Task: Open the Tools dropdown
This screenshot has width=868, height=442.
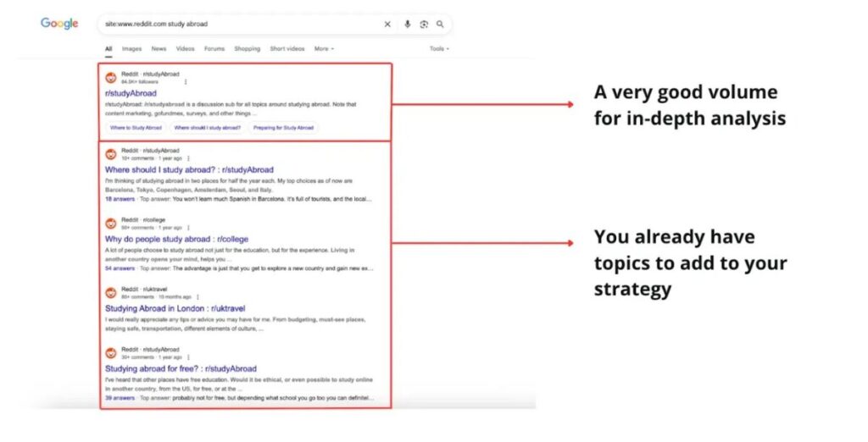Action: [439, 49]
